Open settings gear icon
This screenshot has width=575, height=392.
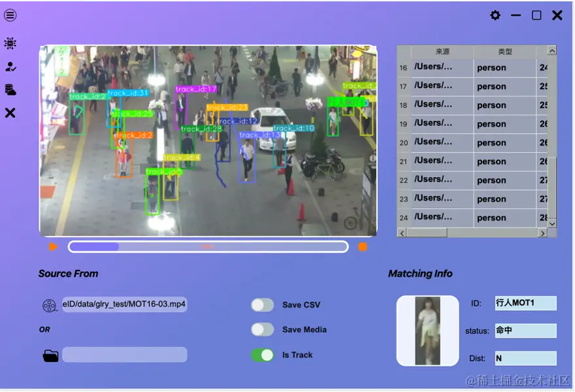point(495,16)
